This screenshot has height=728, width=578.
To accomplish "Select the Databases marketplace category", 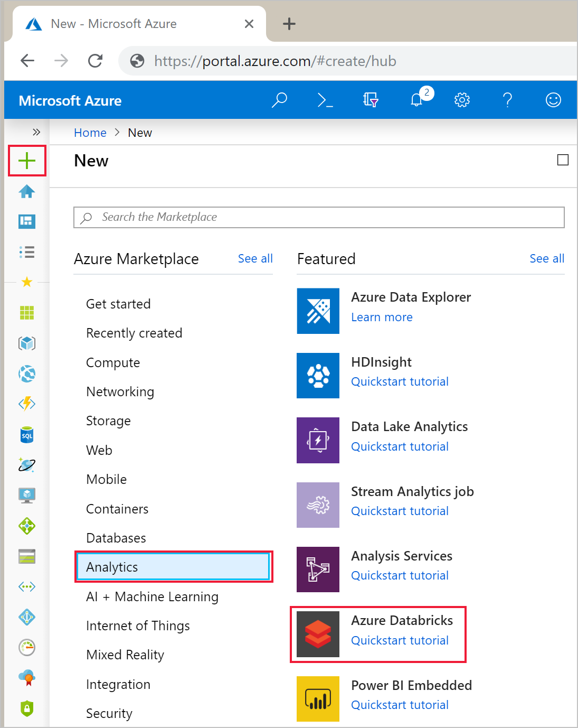I will point(116,538).
